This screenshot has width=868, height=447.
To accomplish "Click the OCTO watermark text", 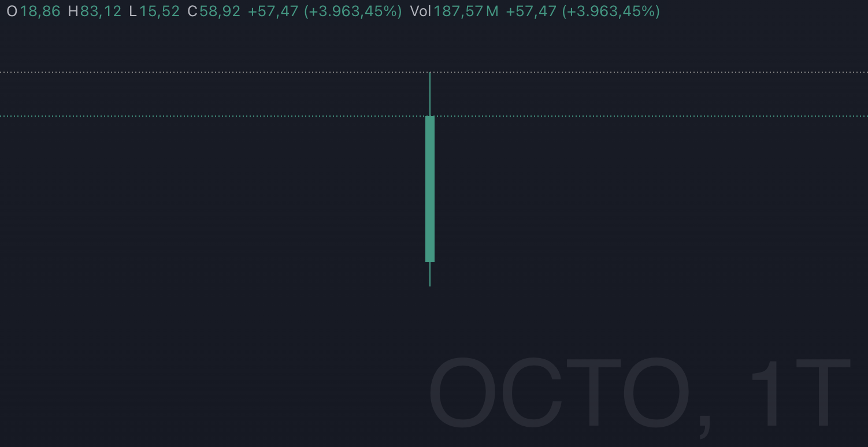I will point(561,393).
